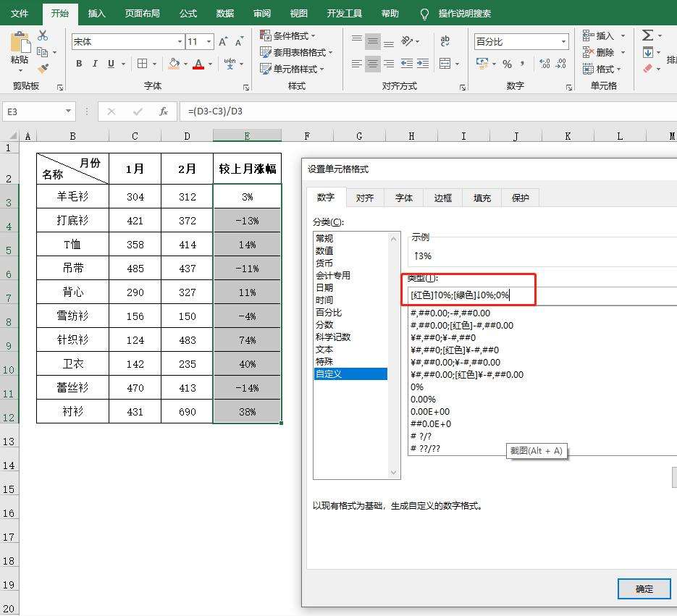Click the 确定 confirm button

pos(644,588)
